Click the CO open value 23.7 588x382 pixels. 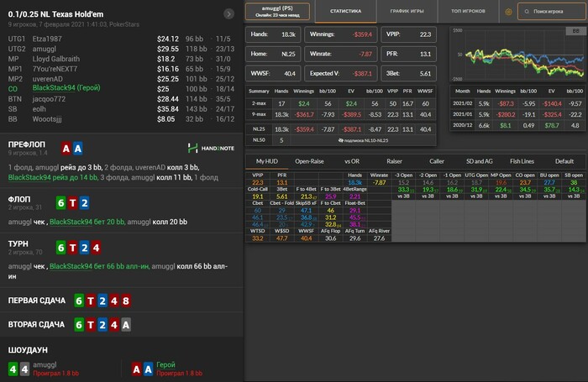click(x=525, y=182)
